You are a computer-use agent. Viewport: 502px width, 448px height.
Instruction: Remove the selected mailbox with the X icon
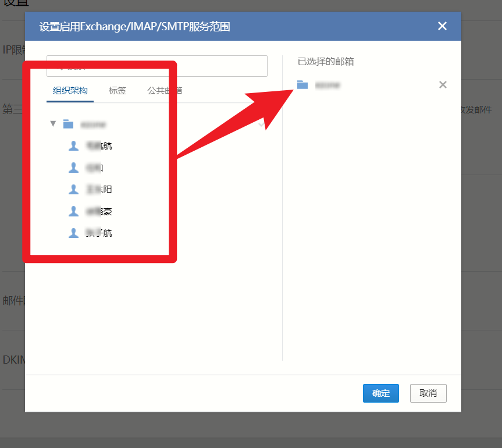click(443, 85)
